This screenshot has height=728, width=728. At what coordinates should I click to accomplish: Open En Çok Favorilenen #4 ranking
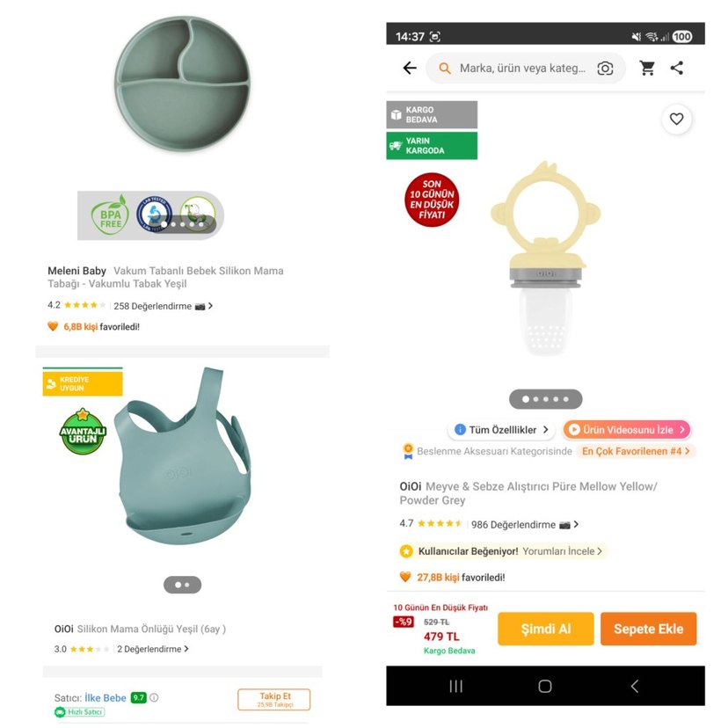pos(636,451)
